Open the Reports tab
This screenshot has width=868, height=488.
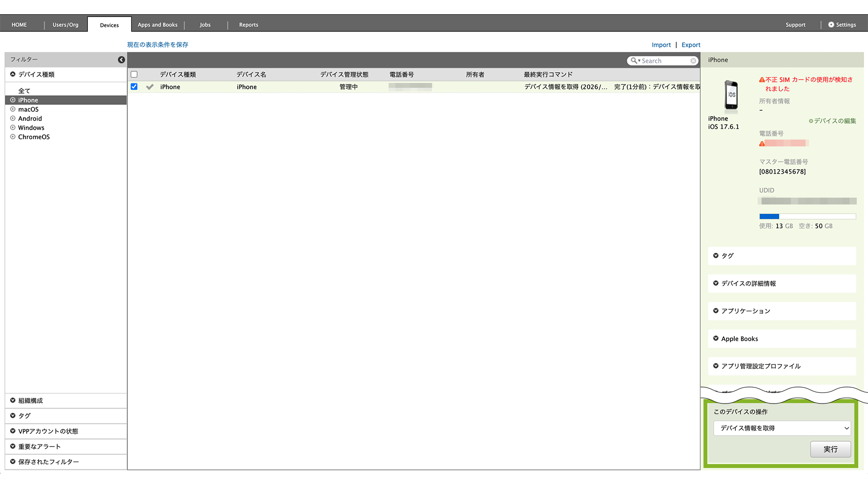tap(248, 25)
